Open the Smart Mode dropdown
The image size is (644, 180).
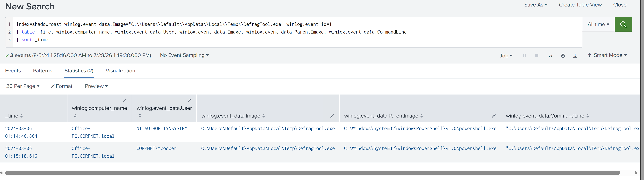607,55
